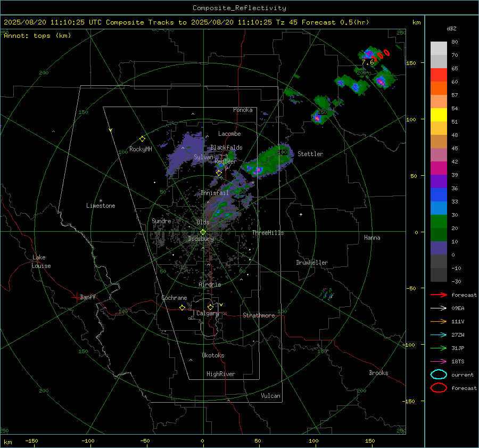Screen dimensions: 479x448
Task: Click the light gray swatch between 80 and 70
Action: pos(439,48)
